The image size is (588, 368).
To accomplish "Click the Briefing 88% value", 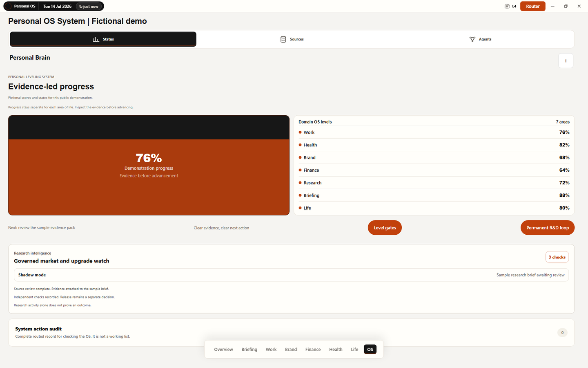I will [564, 195].
